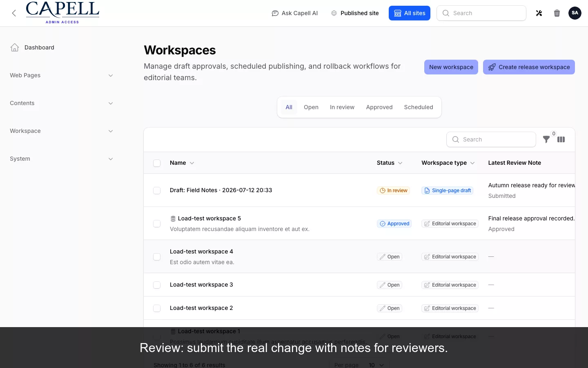
Task: Switch to the Scheduled tab
Action: 419,107
